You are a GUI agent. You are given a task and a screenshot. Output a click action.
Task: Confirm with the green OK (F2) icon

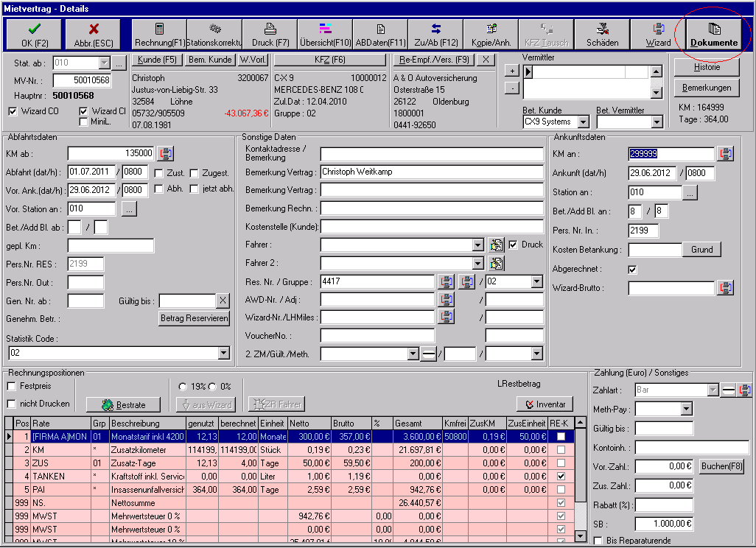click(x=32, y=34)
